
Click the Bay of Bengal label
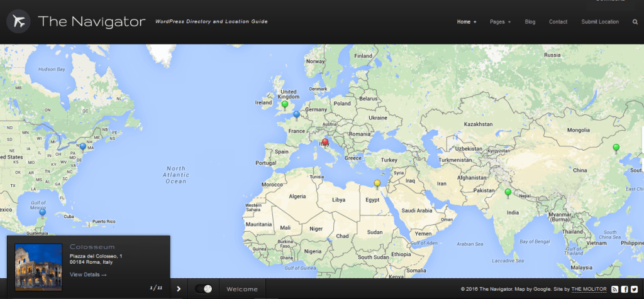[535, 241]
